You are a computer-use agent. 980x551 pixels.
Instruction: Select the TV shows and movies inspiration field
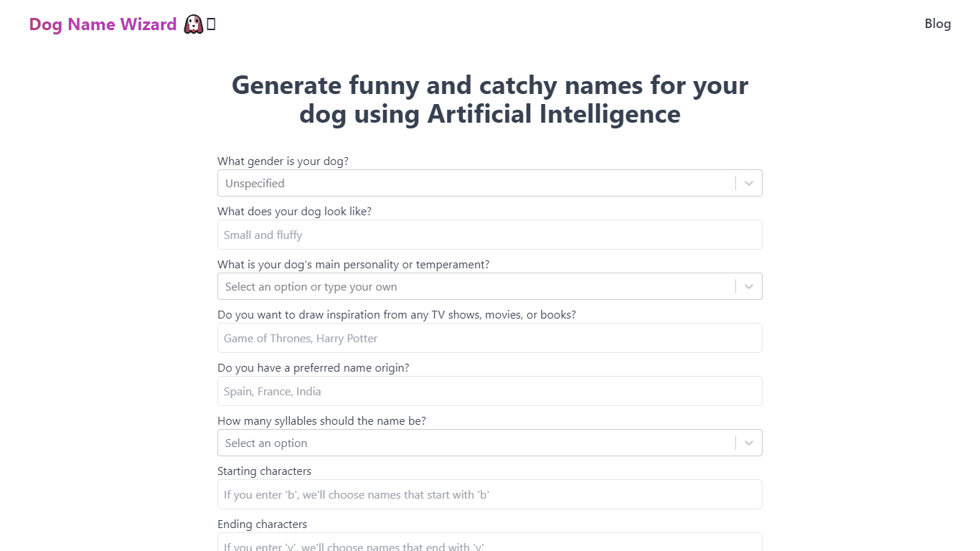coord(490,338)
